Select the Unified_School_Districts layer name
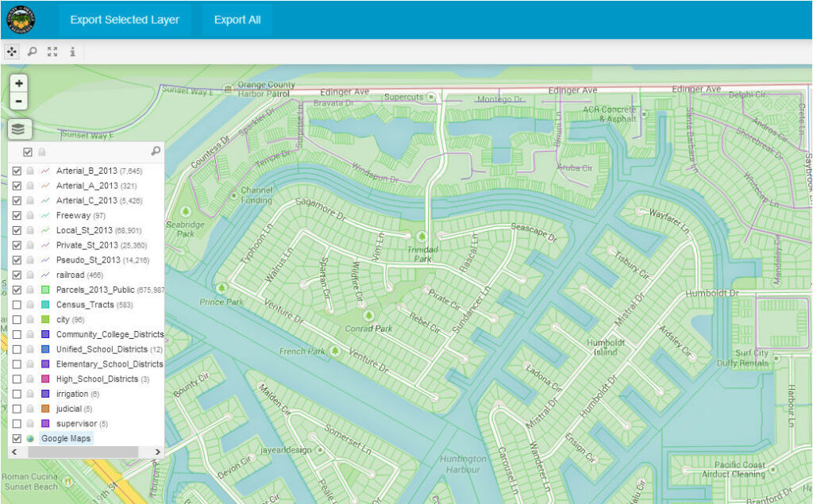Screen dimensions: 813x504 tap(107, 349)
